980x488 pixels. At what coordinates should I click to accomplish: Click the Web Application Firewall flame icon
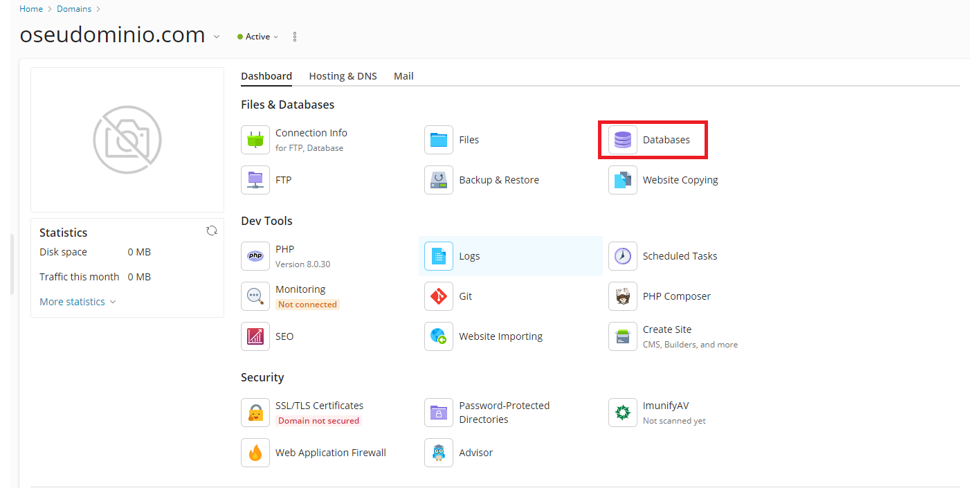pos(255,453)
